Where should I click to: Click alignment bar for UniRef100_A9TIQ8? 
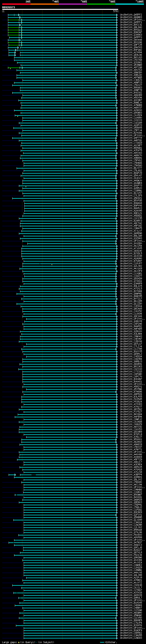click(x=63, y=67)
